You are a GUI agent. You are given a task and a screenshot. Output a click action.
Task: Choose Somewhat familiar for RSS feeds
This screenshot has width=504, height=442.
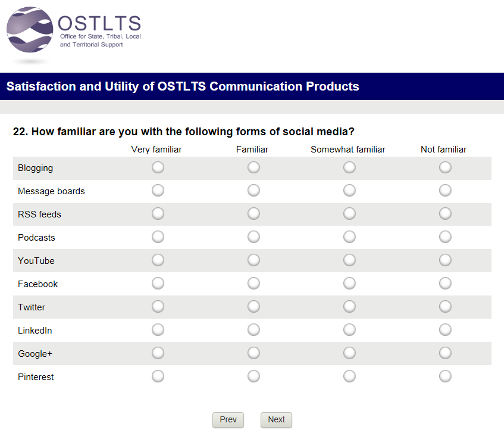coord(349,214)
